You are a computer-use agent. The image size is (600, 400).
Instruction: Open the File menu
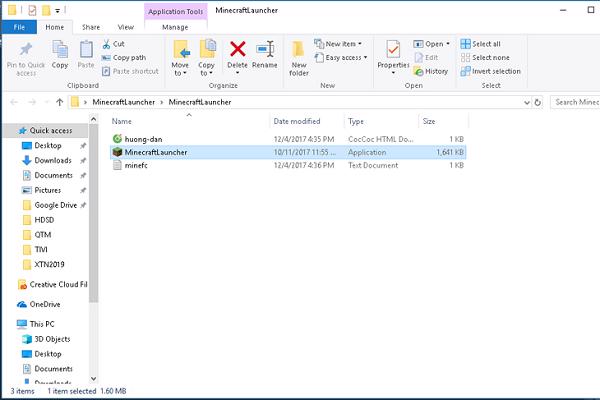click(x=19, y=27)
